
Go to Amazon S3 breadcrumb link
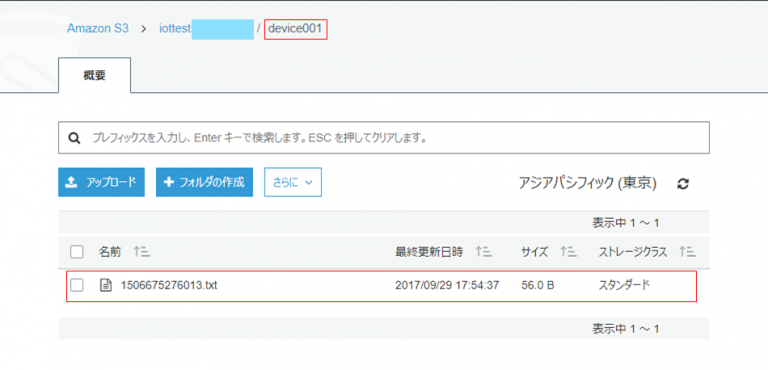(98, 28)
